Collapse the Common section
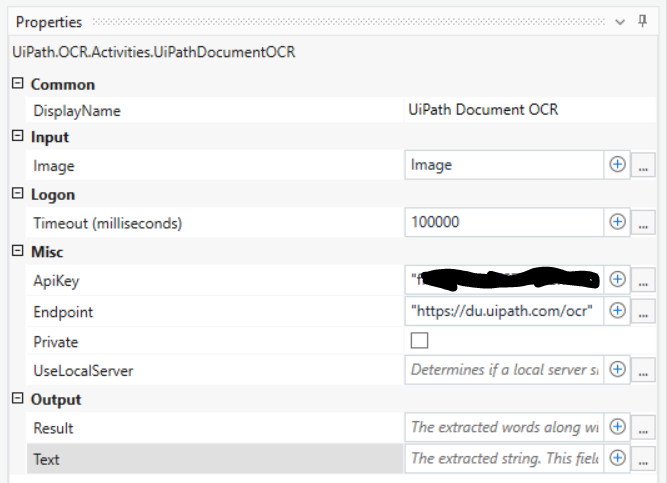This screenshot has height=483, width=667. tap(17, 83)
